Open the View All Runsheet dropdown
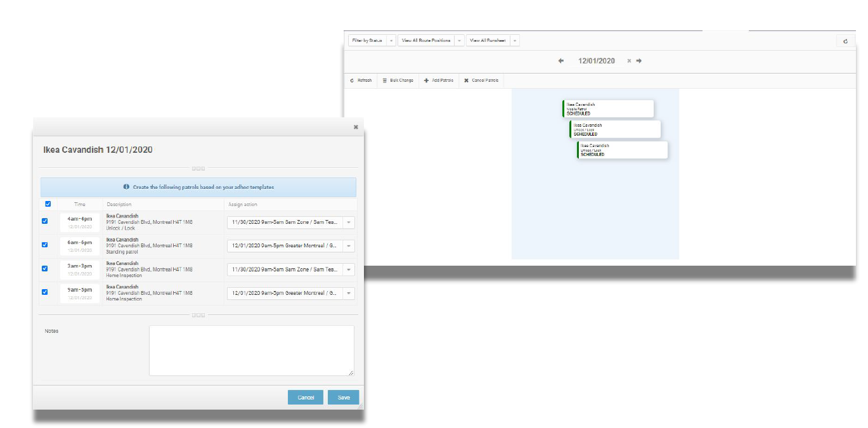 click(x=493, y=41)
